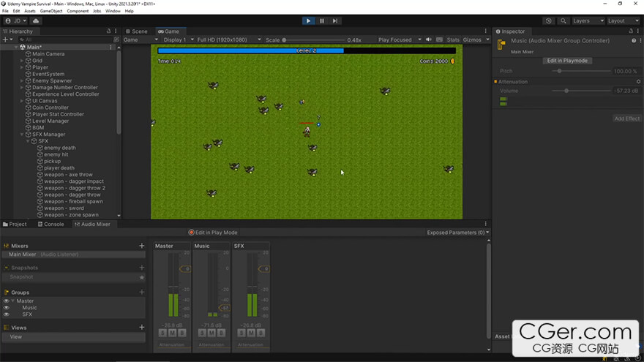644x362 pixels.
Task: Toggle lock icon on Inspector panel
Action: (631, 31)
